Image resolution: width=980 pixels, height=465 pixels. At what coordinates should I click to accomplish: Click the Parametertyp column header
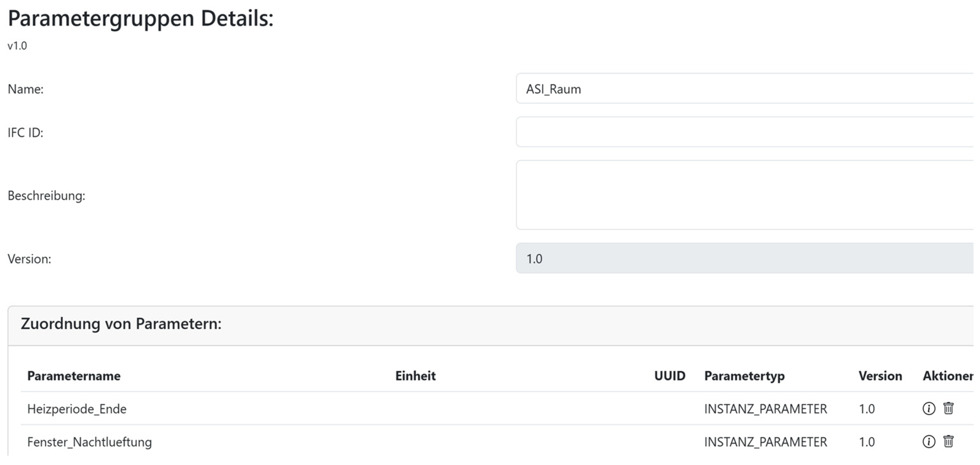click(x=744, y=376)
